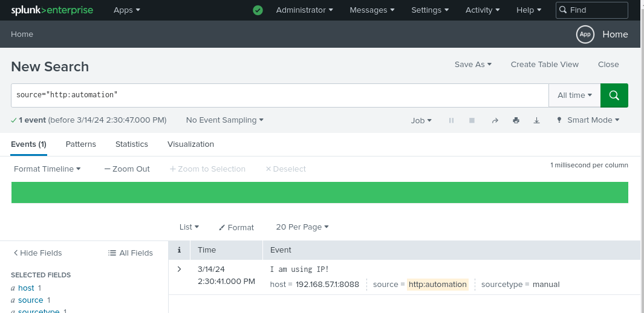Open the All time range picker
The image size is (644, 313).
[574, 95]
